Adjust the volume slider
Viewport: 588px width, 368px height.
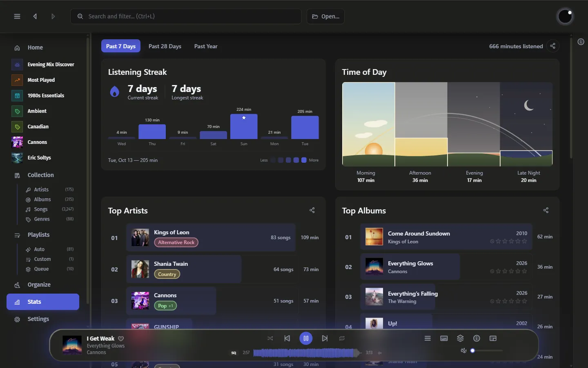[x=486, y=350]
